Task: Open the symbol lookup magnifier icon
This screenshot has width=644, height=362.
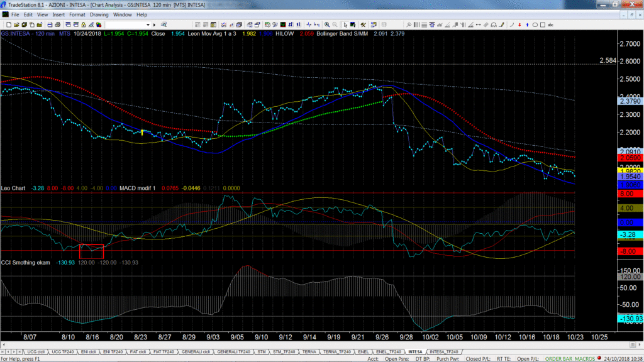Action: [164, 25]
